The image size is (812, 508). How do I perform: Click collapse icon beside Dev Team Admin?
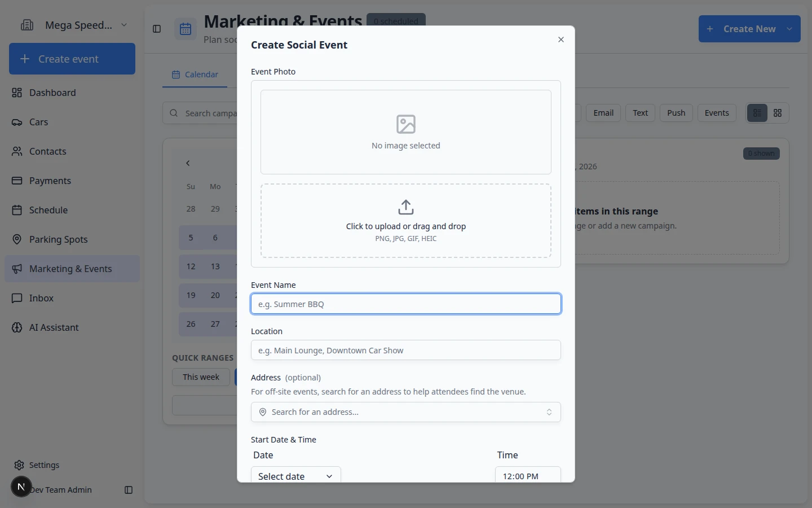129,490
